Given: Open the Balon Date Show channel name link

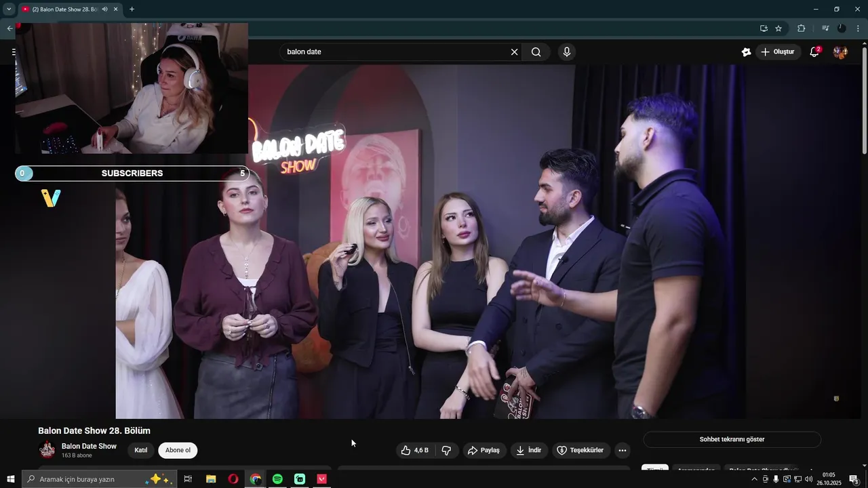Looking at the screenshot, I should (89, 446).
